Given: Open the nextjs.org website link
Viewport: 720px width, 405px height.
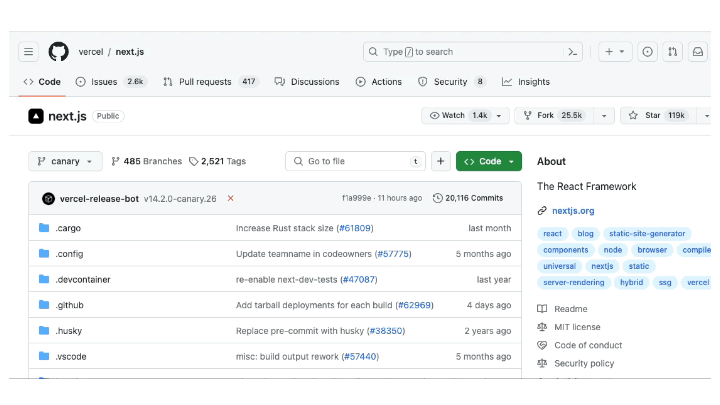Looking at the screenshot, I should [573, 211].
